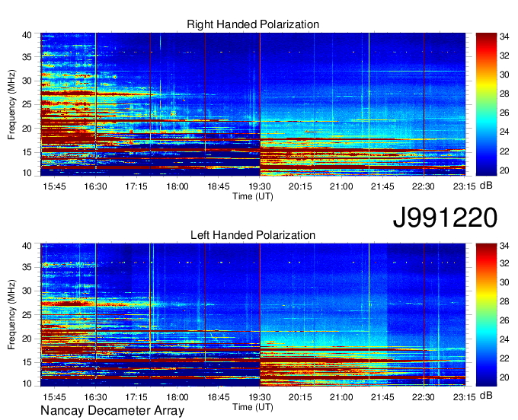Click the 40 MHz label on the top plot

[27, 35]
